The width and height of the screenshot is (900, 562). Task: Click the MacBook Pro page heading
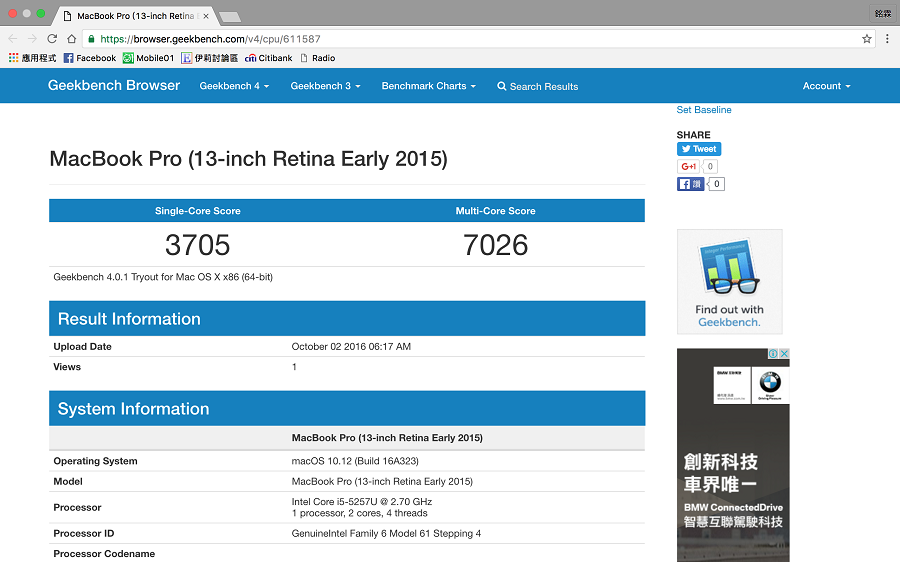pos(249,159)
